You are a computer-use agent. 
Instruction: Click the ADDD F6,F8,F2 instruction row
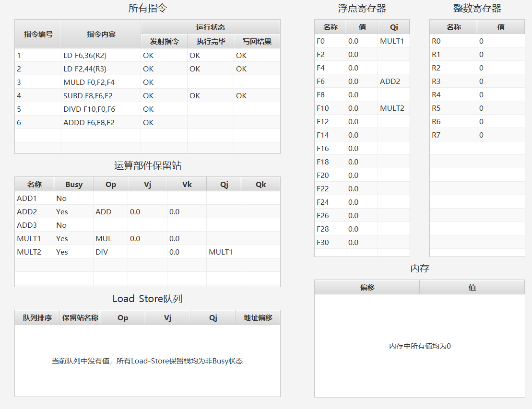101,122
